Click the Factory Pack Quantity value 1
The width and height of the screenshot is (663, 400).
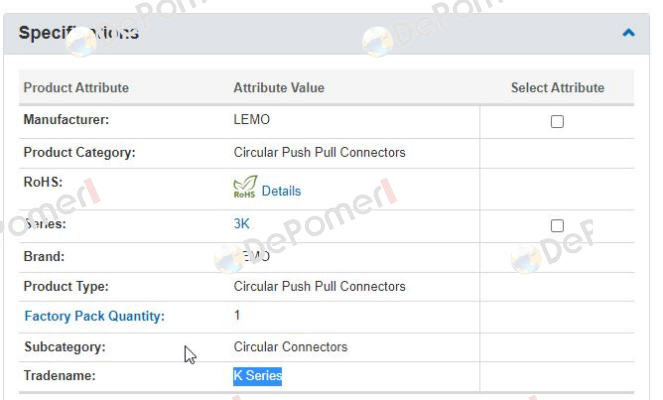click(x=237, y=315)
